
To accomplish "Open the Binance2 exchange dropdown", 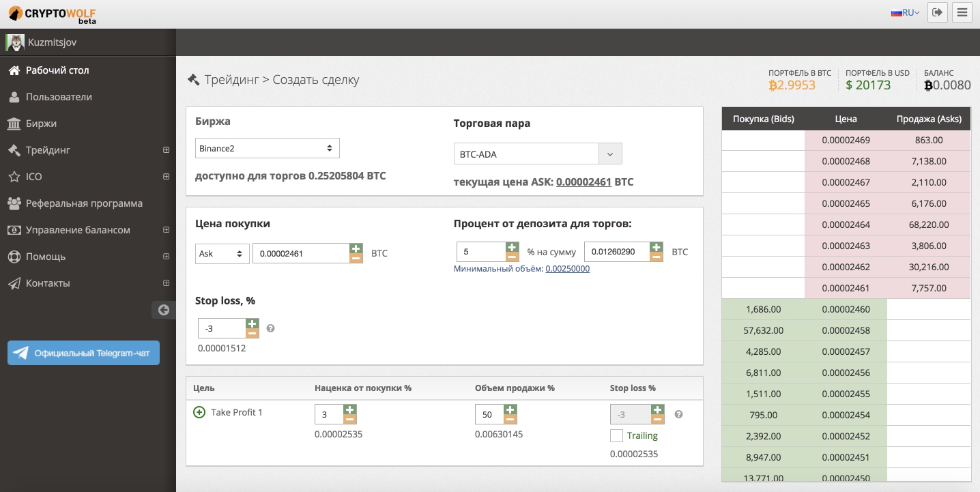I will click(x=267, y=148).
